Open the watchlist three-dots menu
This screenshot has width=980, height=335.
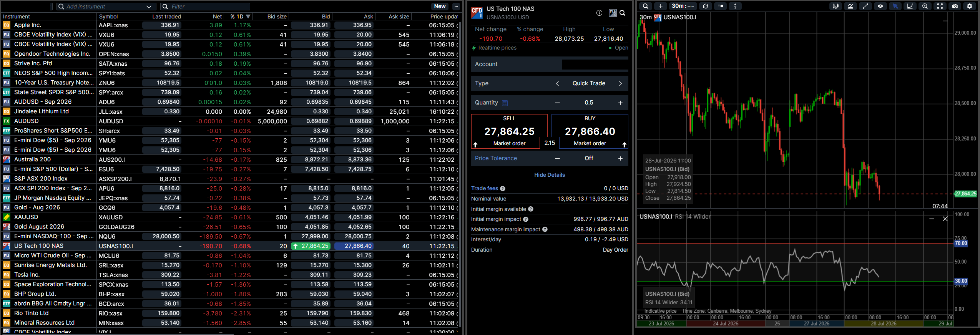456,7
